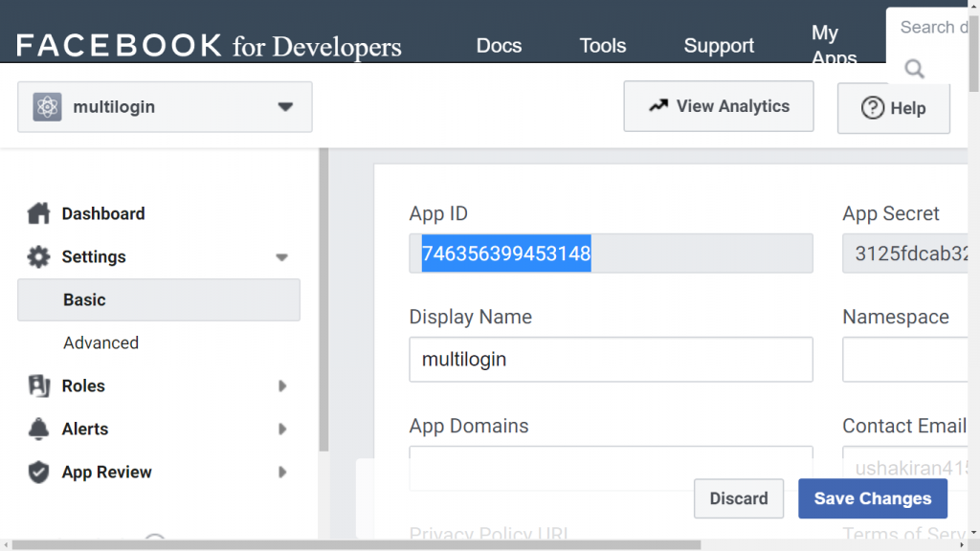Expand the Alerts section arrow
This screenshot has height=551, width=980.
click(x=282, y=430)
